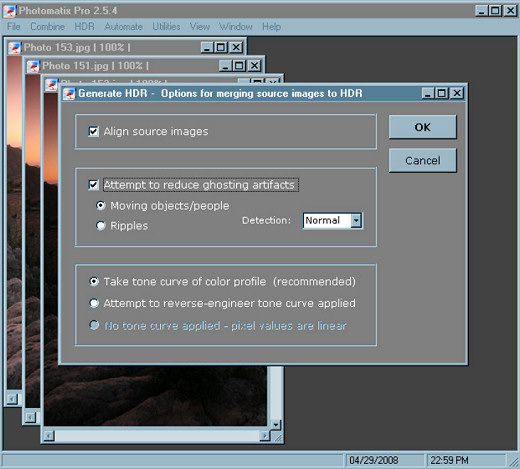Open the HDR menu
520x469 pixels.
(x=84, y=27)
